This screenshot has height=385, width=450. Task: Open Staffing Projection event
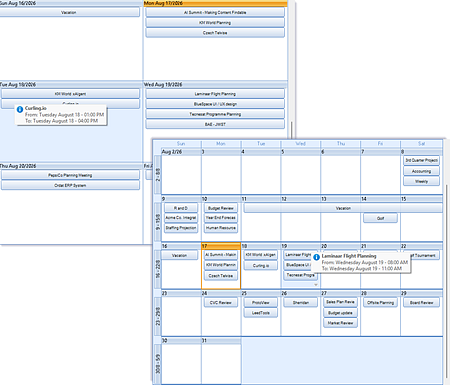[181, 228]
